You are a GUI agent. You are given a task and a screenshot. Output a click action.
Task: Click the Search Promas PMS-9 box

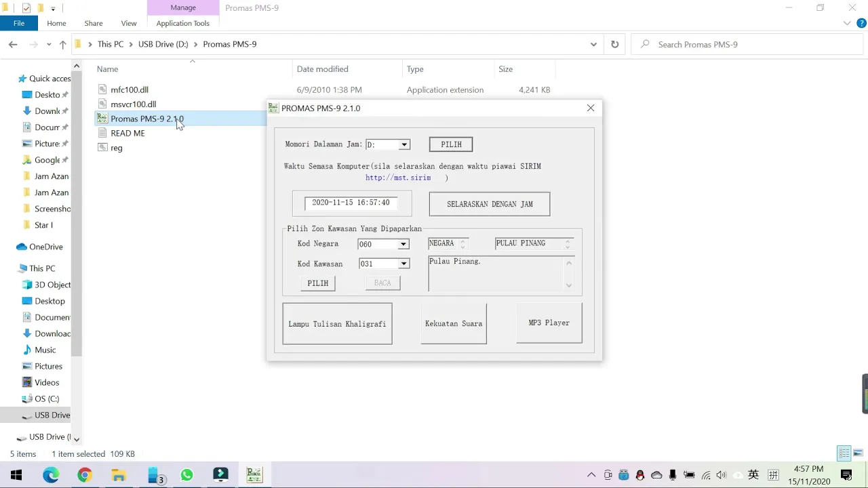tap(746, 44)
